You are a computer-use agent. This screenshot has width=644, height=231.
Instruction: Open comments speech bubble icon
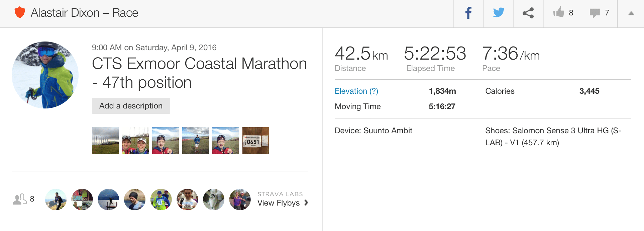tap(595, 13)
